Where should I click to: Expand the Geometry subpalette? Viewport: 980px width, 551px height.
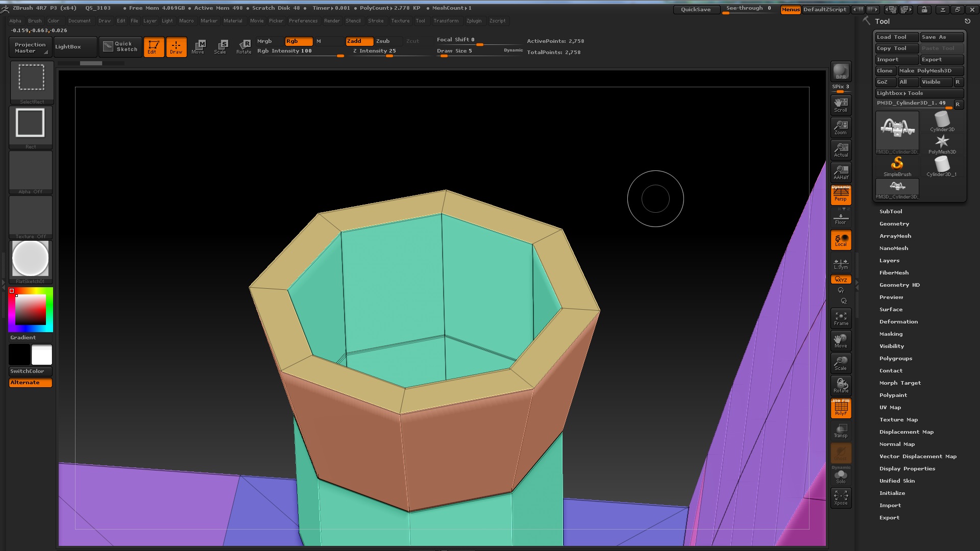click(x=894, y=224)
